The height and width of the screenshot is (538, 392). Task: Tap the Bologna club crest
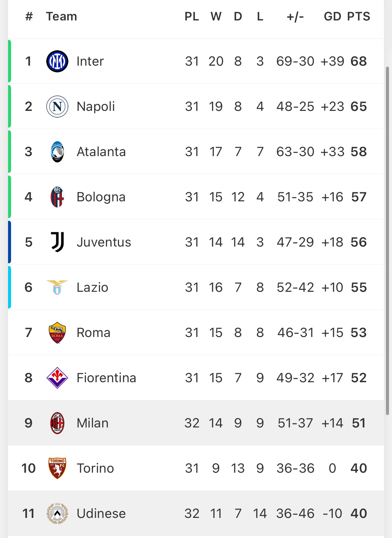tap(57, 197)
